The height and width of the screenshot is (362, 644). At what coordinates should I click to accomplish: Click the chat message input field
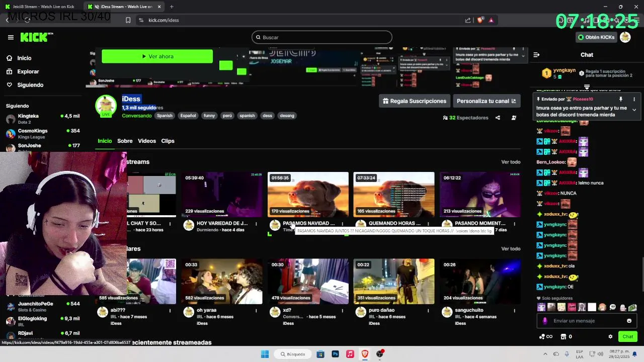586,321
